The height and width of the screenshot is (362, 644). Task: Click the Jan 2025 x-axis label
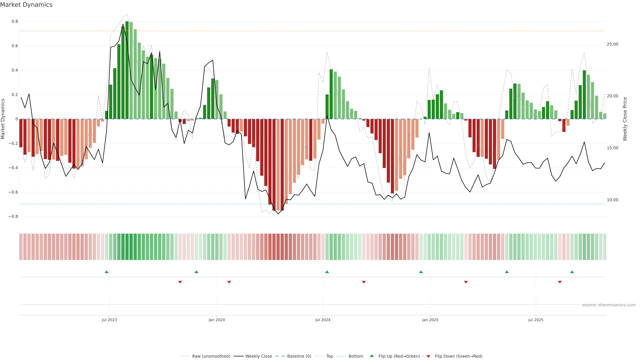(x=430, y=320)
